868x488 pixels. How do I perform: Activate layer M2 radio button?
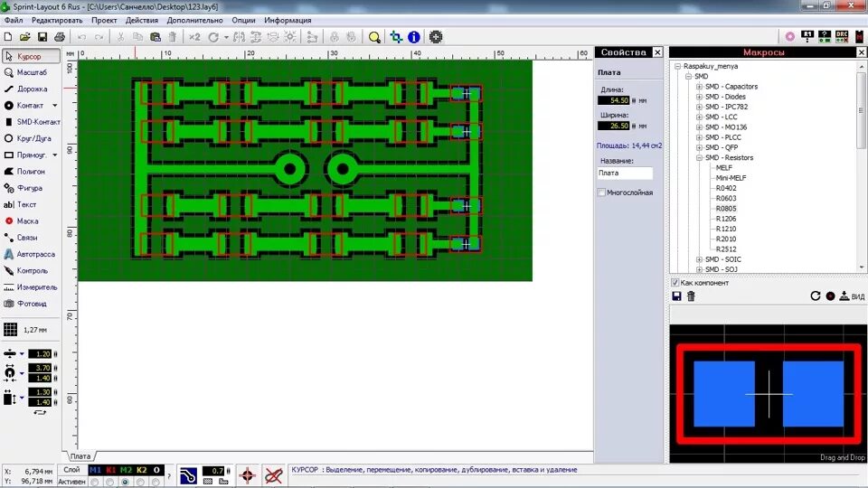[126, 482]
